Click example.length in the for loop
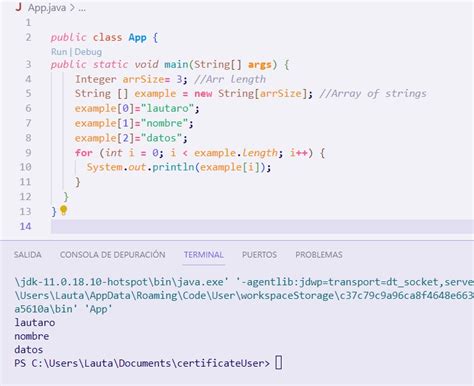 click(236, 153)
